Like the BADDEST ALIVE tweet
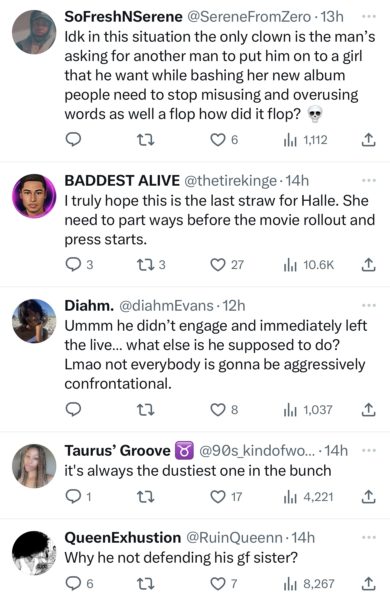390x600 pixels. pyautogui.click(x=227, y=264)
